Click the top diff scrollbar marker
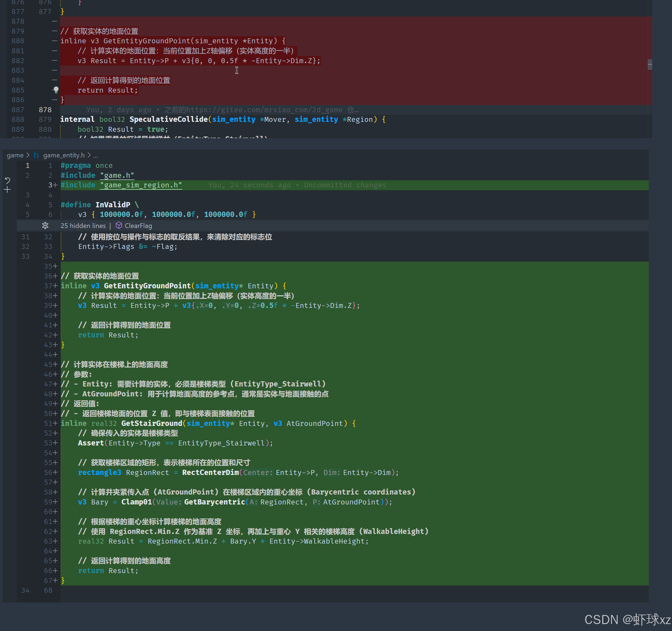Viewport: 672px width, 631px height. click(x=650, y=64)
